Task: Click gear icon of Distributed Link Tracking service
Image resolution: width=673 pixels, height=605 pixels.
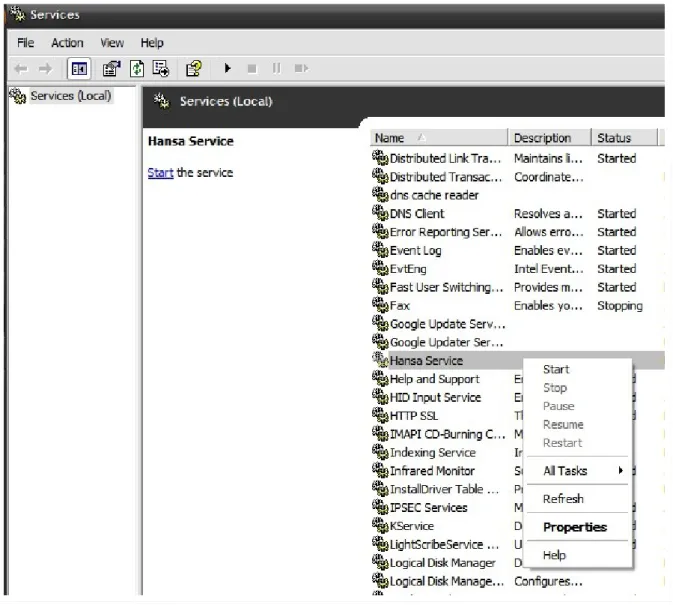Action: pos(380,158)
